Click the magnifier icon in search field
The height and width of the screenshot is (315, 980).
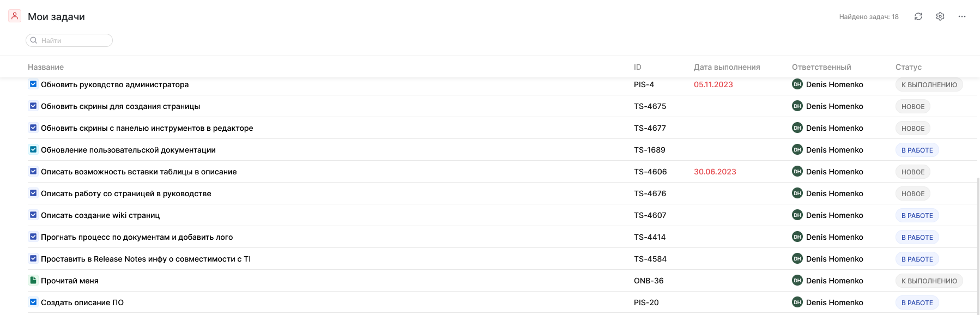click(34, 40)
